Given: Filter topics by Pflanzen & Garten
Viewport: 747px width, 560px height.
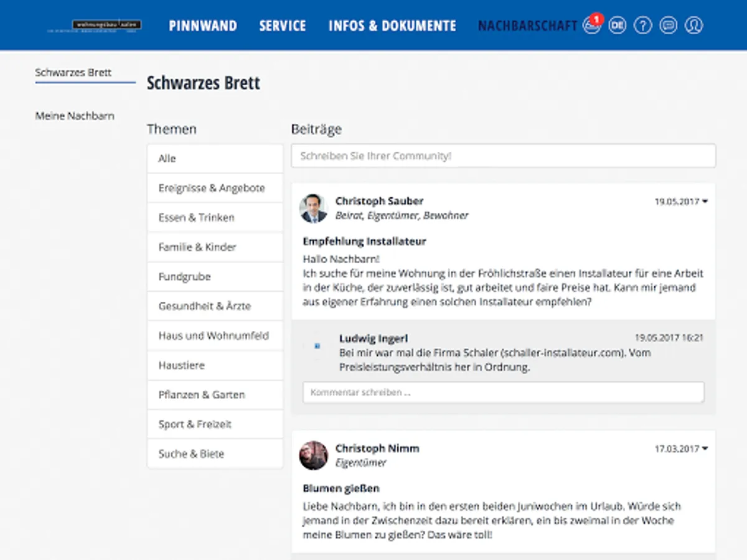Looking at the screenshot, I should 215,395.
